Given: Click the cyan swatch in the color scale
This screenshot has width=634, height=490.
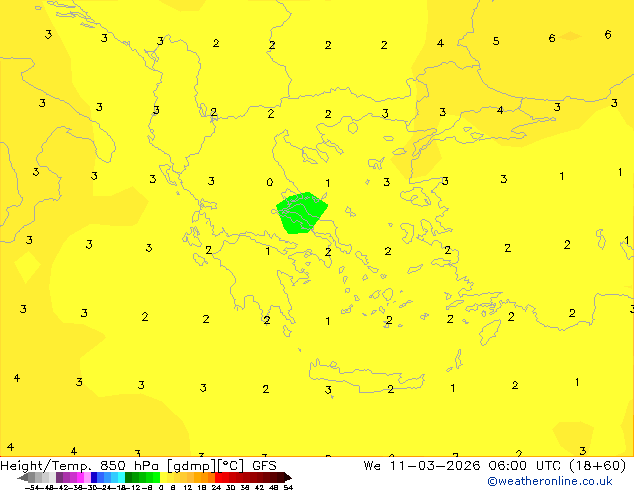Looking at the screenshot, I should [x=118, y=477].
